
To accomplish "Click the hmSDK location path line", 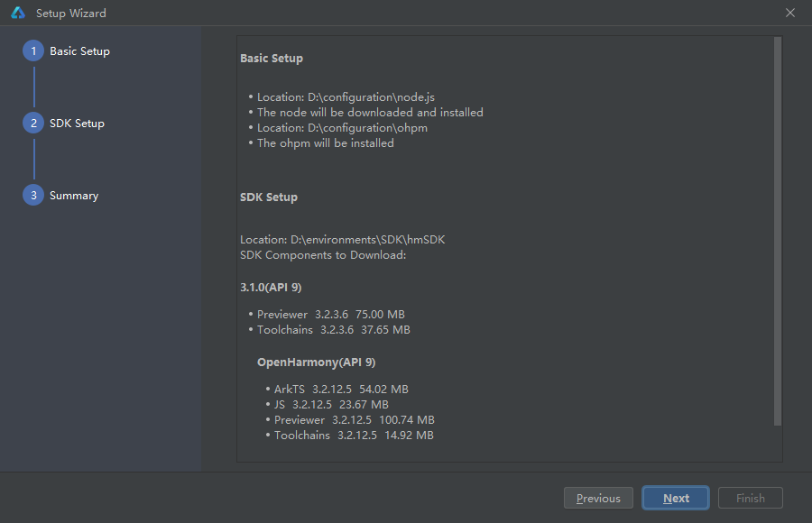I will (342, 240).
